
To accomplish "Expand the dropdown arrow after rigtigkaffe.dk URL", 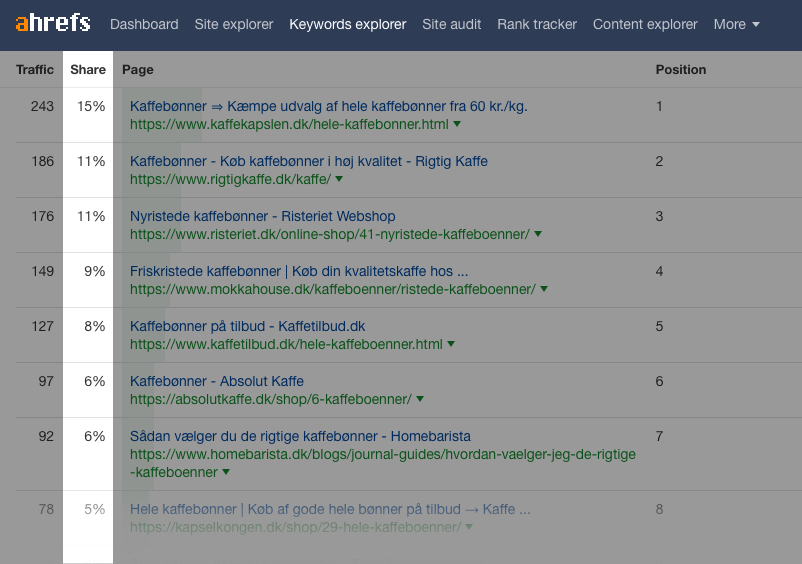I will (339, 178).
